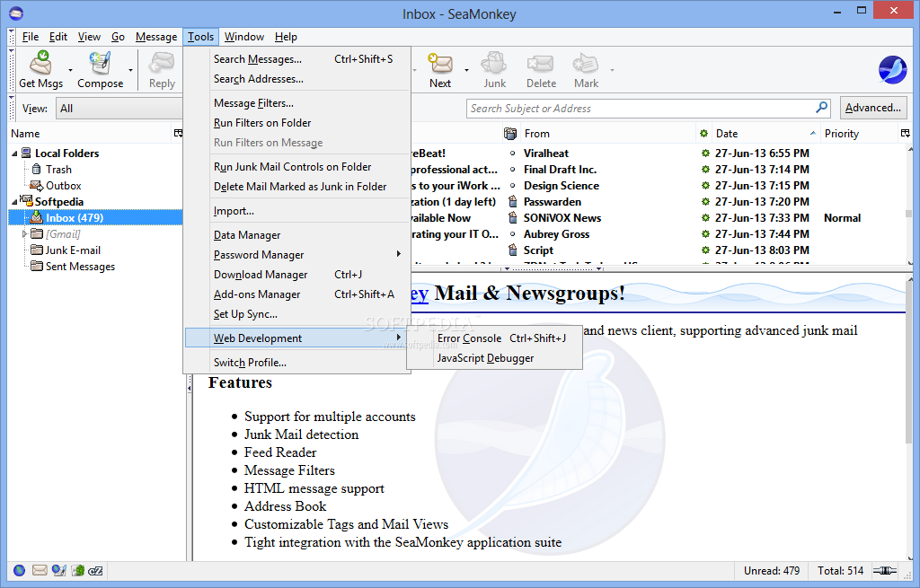Sort messages by Priority column
The height and width of the screenshot is (588, 920).
pyautogui.click(x=858, y=134)
